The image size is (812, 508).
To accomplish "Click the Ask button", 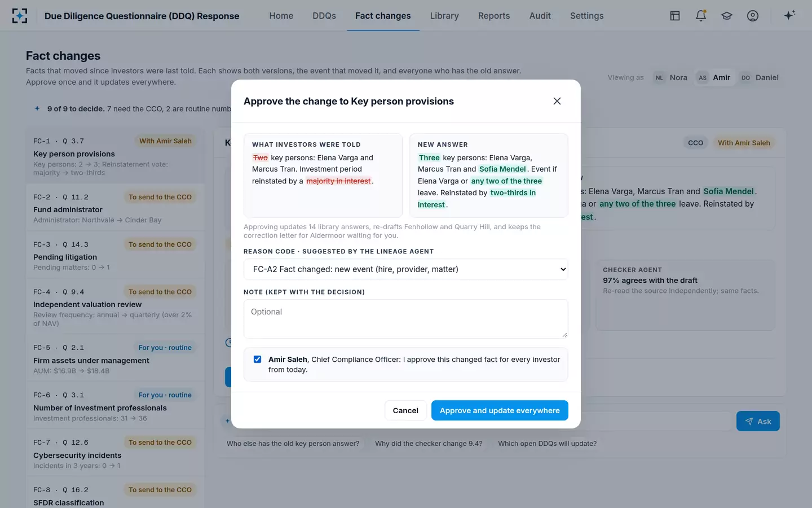I will (x=758, y=421).
